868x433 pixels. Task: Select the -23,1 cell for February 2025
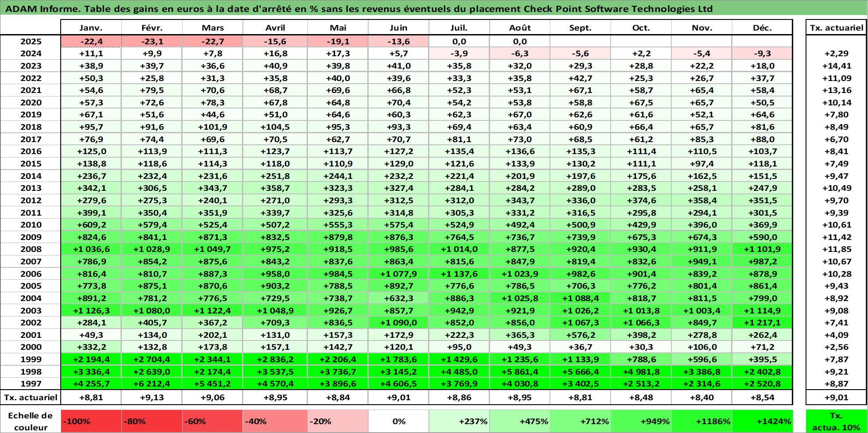coord(152,41)
